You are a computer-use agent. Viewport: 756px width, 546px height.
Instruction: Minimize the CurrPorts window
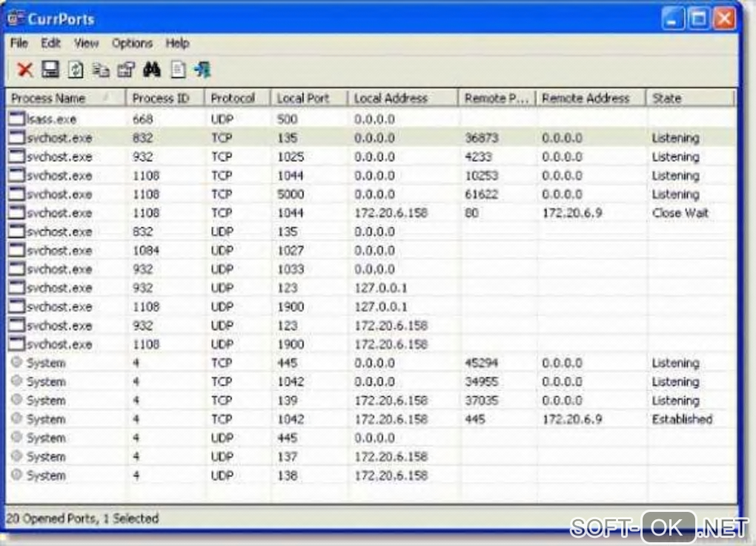[672, 19]
